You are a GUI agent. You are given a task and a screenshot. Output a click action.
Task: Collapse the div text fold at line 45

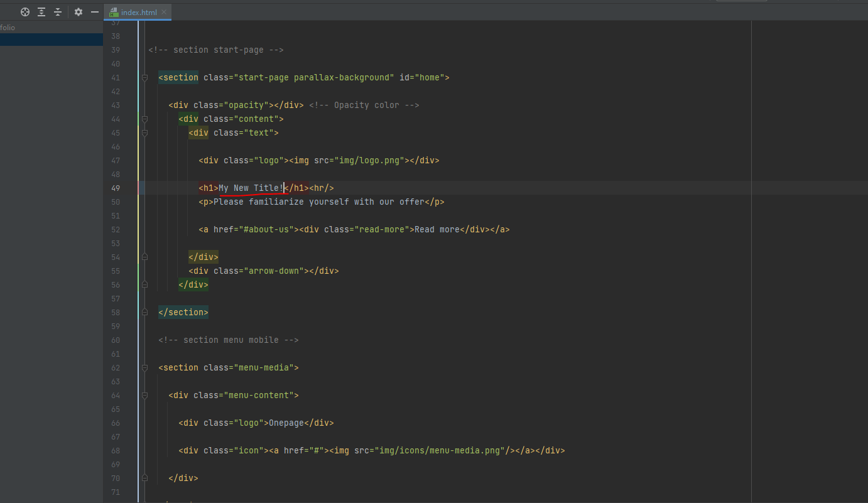pyautogui.click(x=144, y=133)
